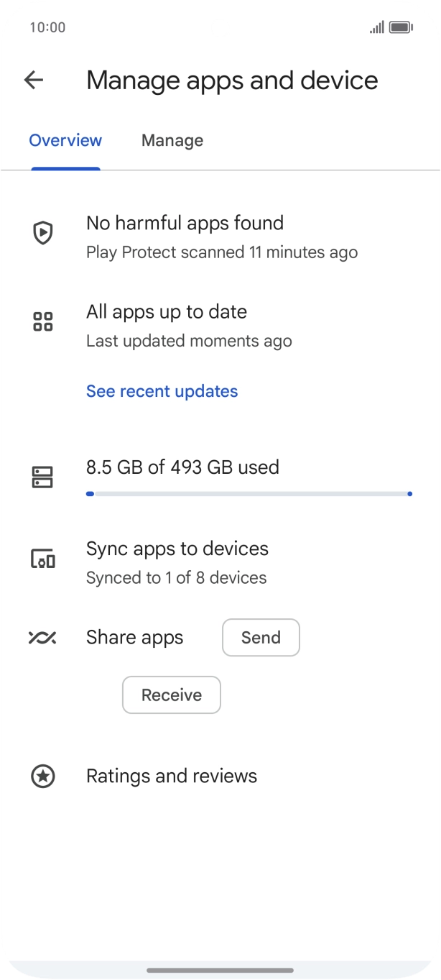Open the See recent updates link
The image size is (441, 980).
162,391
